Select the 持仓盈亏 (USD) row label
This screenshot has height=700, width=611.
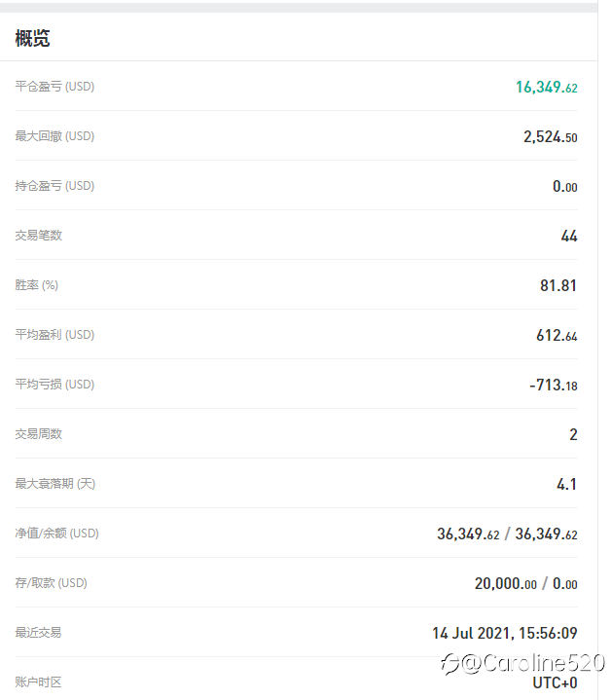pyautogui.click(x=54, y=185)
